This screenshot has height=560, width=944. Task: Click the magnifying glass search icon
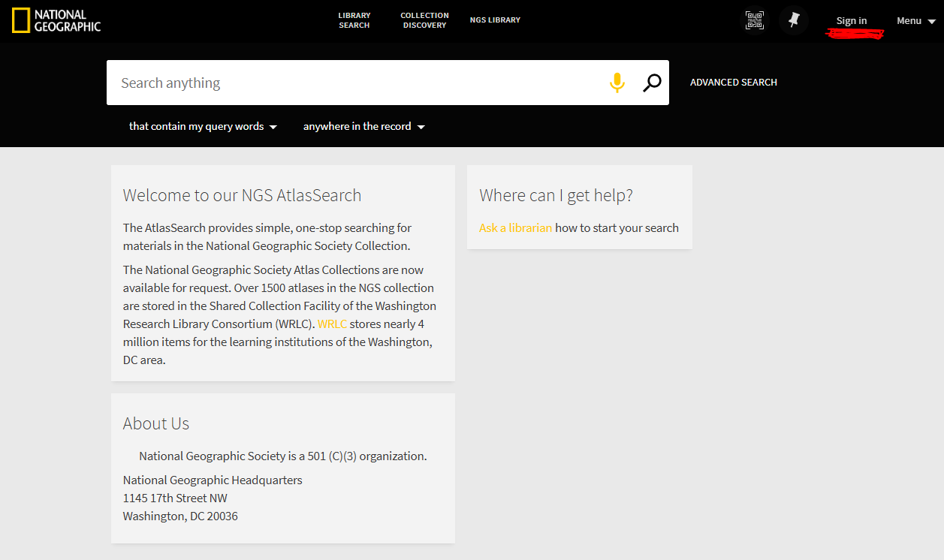click(x=652, y=83)
